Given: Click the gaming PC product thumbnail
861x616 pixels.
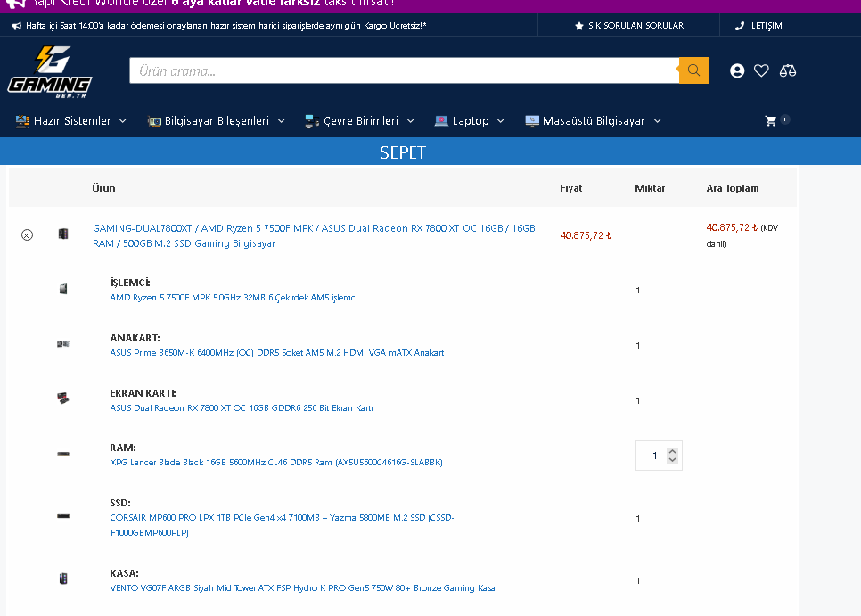Looking at the screenshot, I should 63,234.
